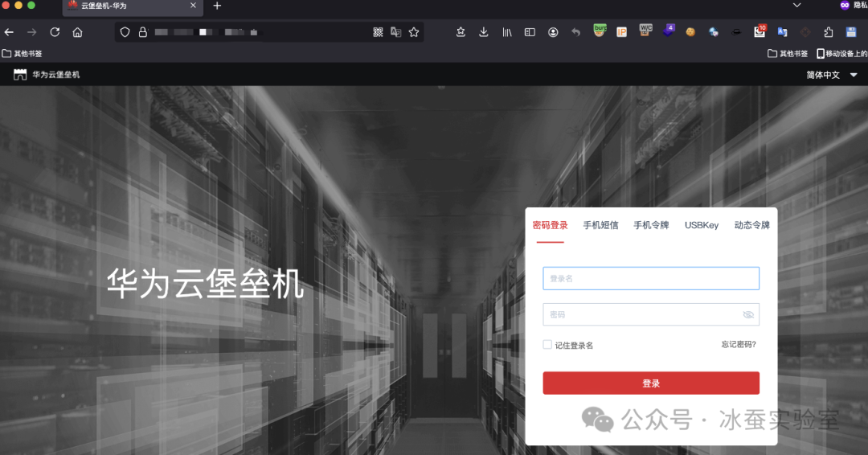Click the blue floppy disk save icon
This screenshot has width=868, height=455.
point(851,32)
